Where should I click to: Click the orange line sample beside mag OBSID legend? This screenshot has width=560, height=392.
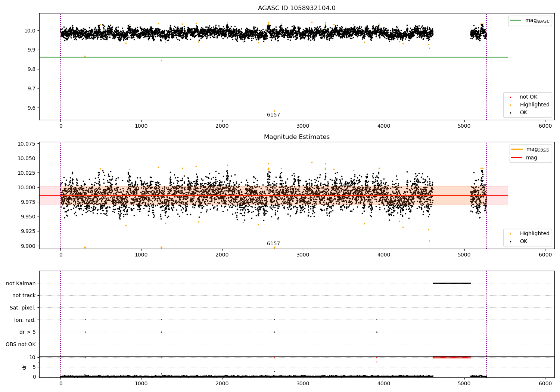(x=517, y=149)
